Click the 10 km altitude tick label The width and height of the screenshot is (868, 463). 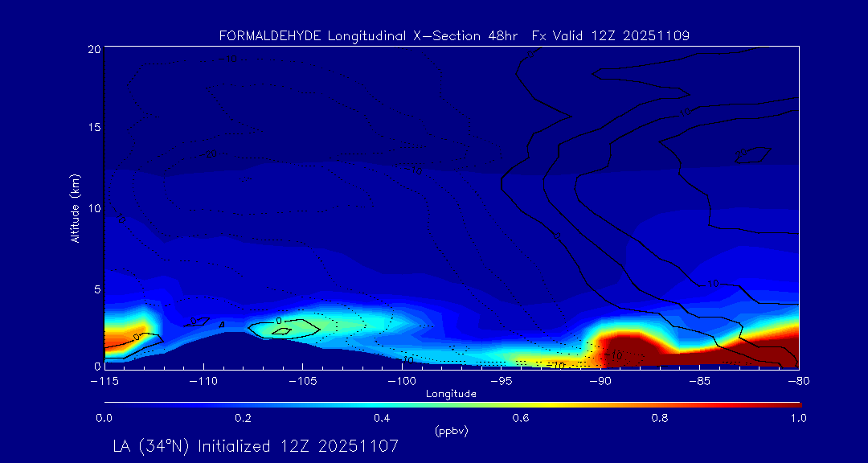[92, 208]
